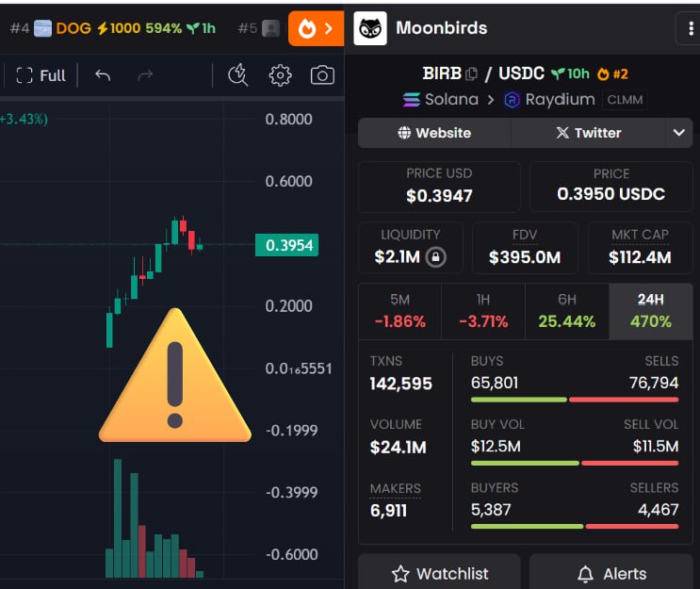
Task: Click the BUYS 65,801 count
Action: click(495, 383)
